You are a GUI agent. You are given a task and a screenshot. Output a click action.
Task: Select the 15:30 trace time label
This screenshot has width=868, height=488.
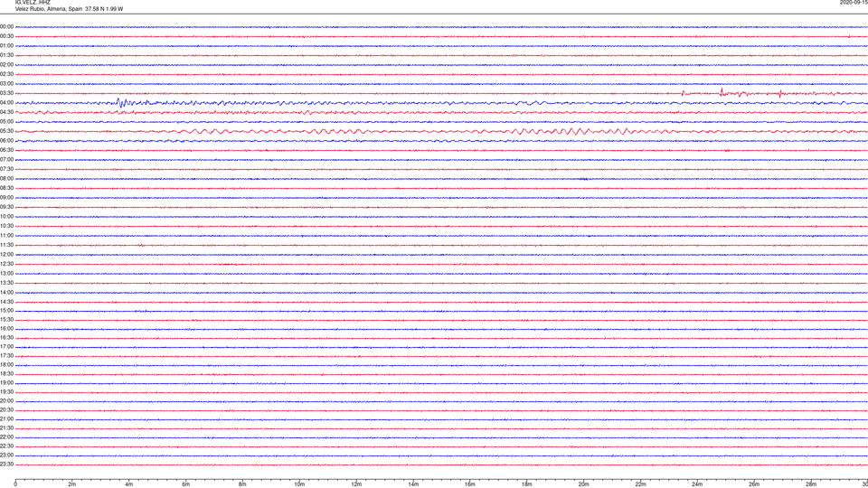point(6,320)
